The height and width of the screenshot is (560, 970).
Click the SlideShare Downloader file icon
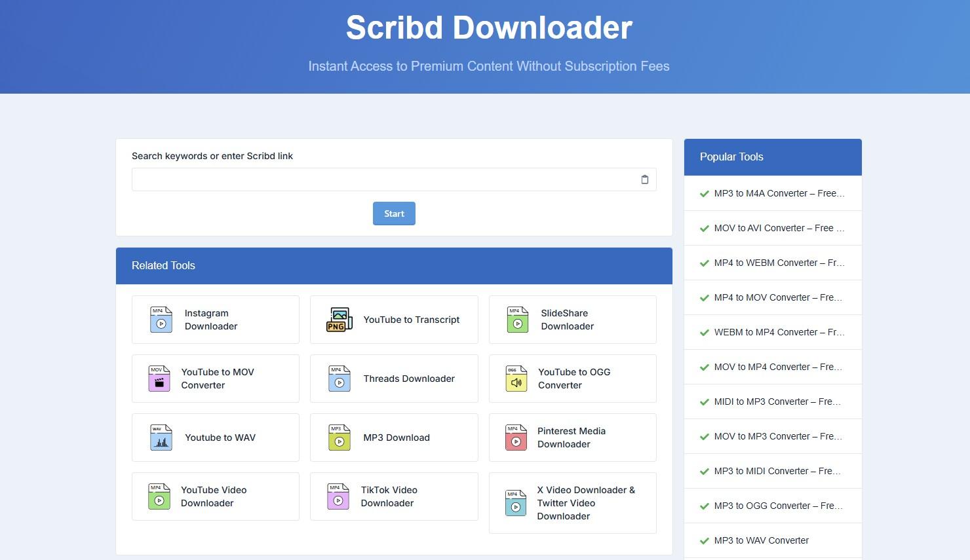pos(518,320)
